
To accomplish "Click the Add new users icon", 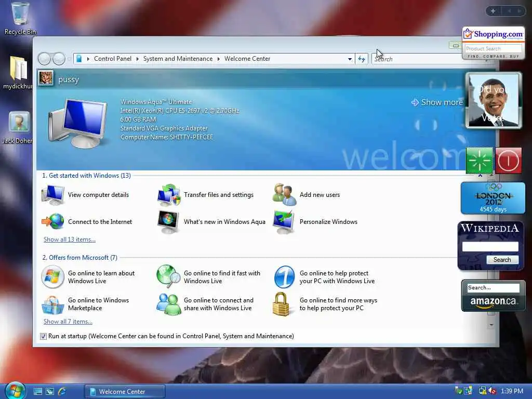I will pos(284,194).
